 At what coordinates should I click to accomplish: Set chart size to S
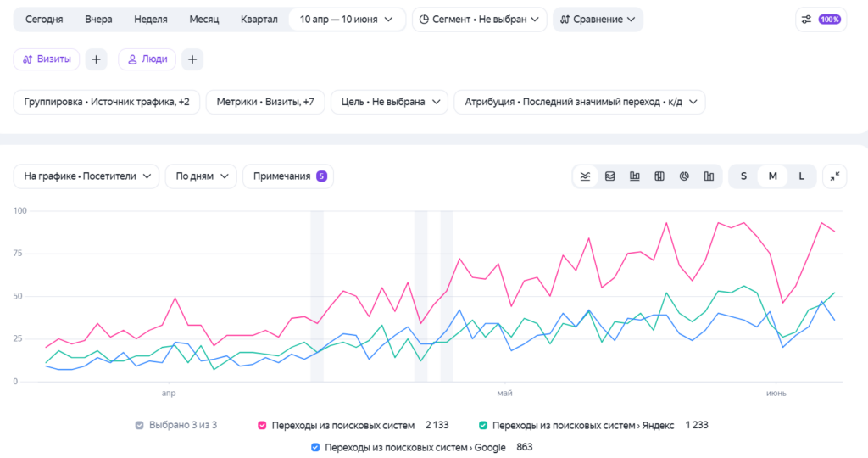[x=743, y=176]
